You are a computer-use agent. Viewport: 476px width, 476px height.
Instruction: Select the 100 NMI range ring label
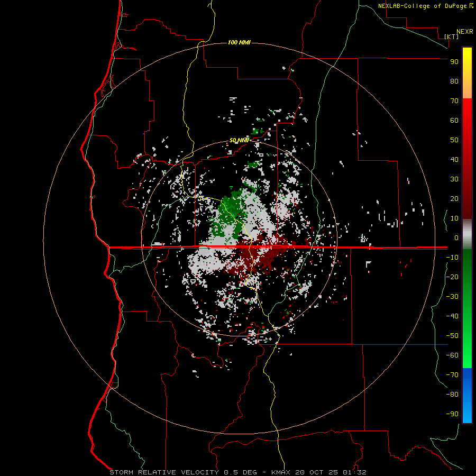point(239,42)
